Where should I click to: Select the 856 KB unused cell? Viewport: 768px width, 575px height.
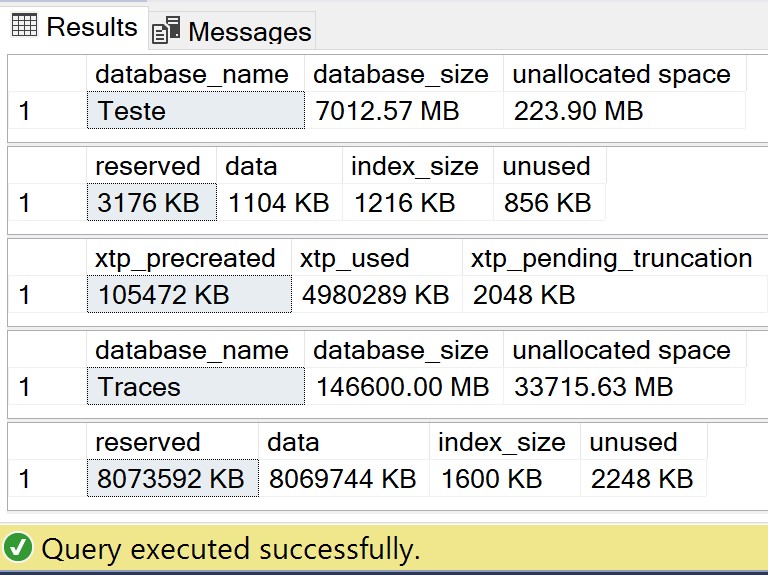click(x=550, y=202)
